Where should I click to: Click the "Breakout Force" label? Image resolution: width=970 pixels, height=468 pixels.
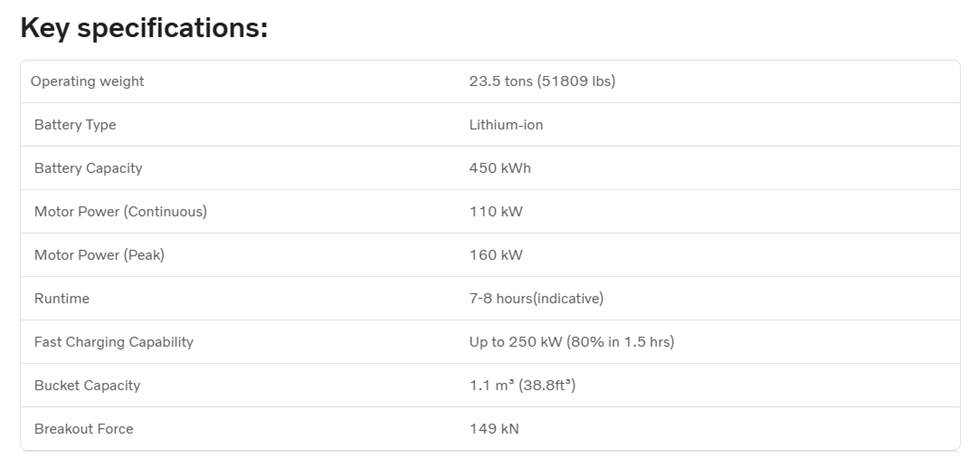pyautogui.click(x=84, y=429)
